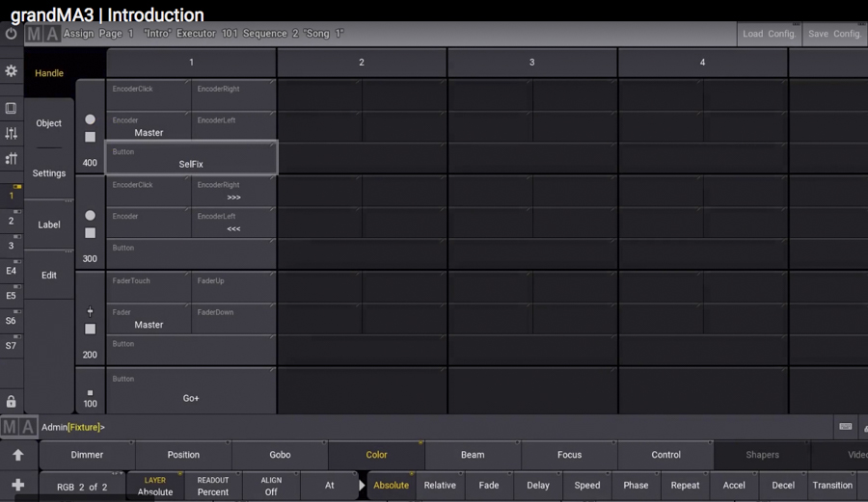Open the Button SelFix function cell
Viewport: 868px width, 502px height.
click(191, 158)
